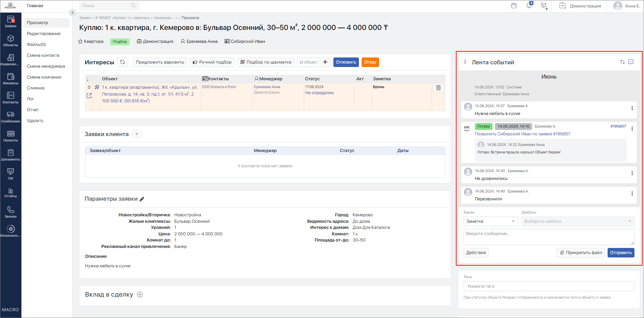The height and width of the screenshot is (318, 644).
Task: Collapse the left side menu chevron
Action: coord(72,13)
